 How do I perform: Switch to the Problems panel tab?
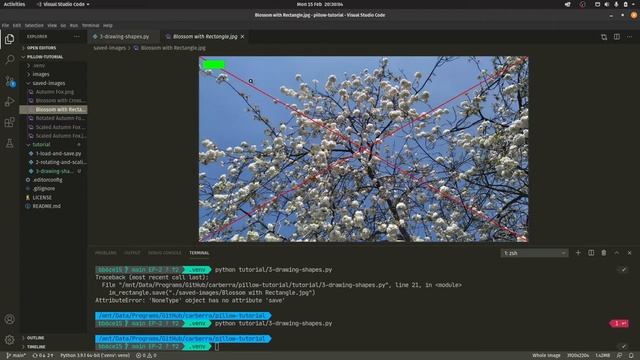(x=105, y=253)
